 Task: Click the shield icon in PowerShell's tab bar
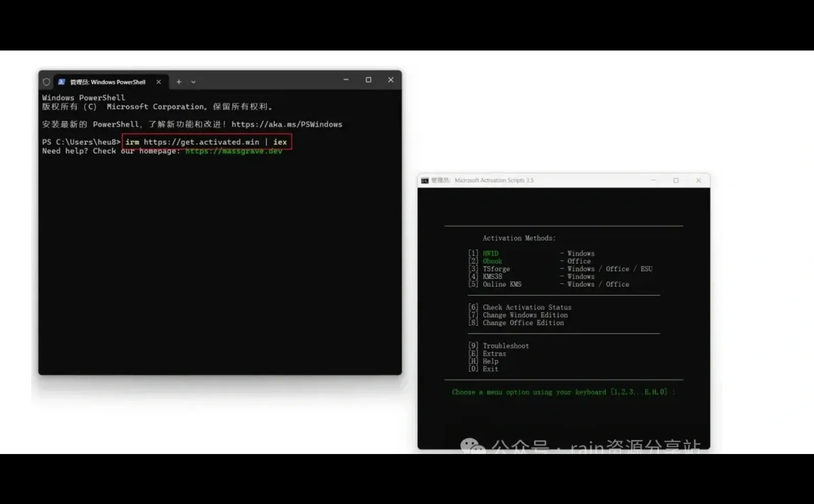pos(46,82)
